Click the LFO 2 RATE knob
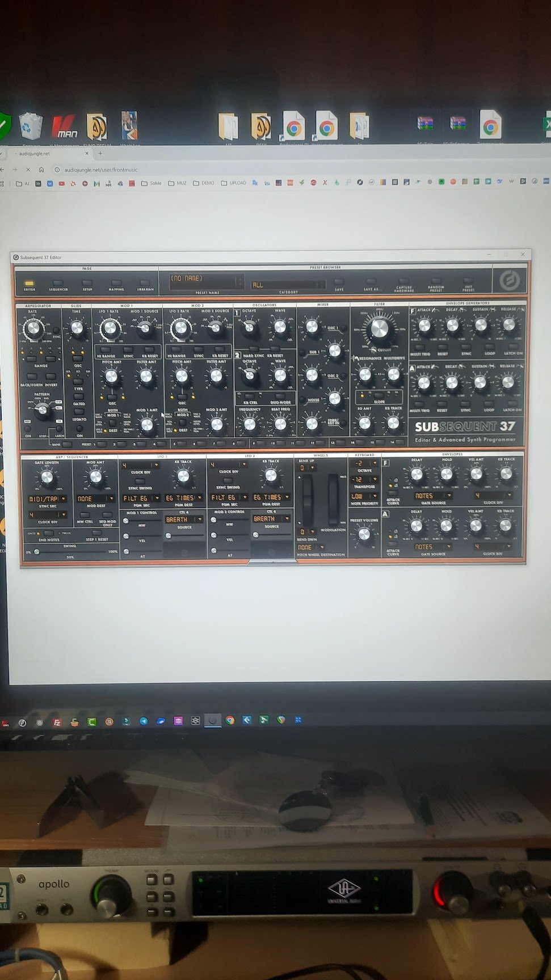The width and height of the screenshot is (551, 980). tap(180, 328)
